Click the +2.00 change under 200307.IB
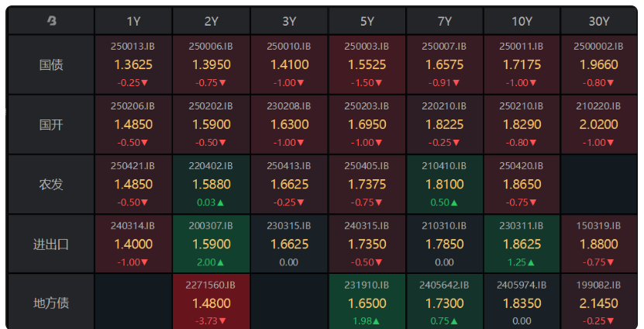644x329 pixels. pyautogui.click(x=211, y=262)
